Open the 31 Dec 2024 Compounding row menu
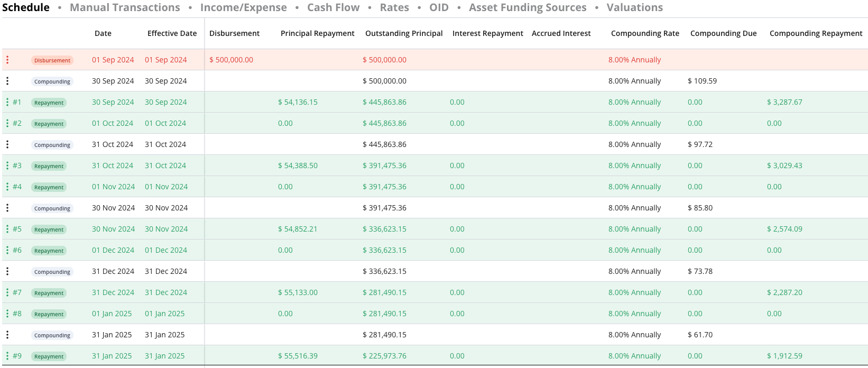The image size is (868, 368). [7, 271]
